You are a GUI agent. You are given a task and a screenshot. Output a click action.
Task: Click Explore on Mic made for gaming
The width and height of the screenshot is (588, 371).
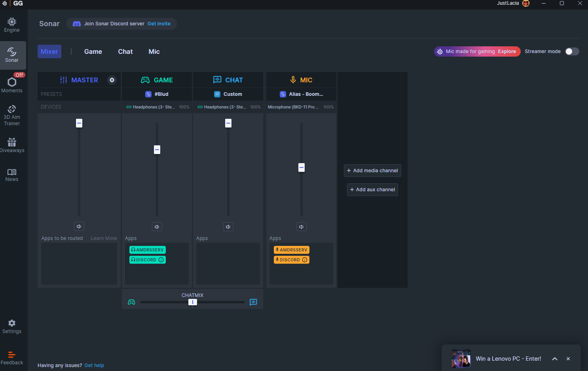coord(507,51)
